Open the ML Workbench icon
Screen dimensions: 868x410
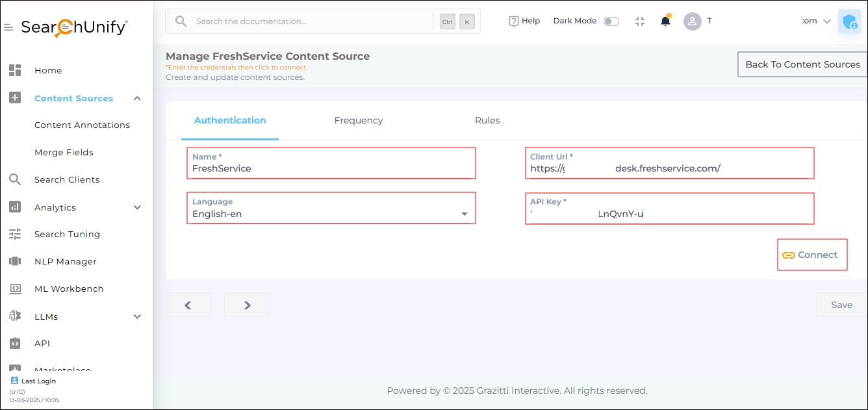(15, 288)
